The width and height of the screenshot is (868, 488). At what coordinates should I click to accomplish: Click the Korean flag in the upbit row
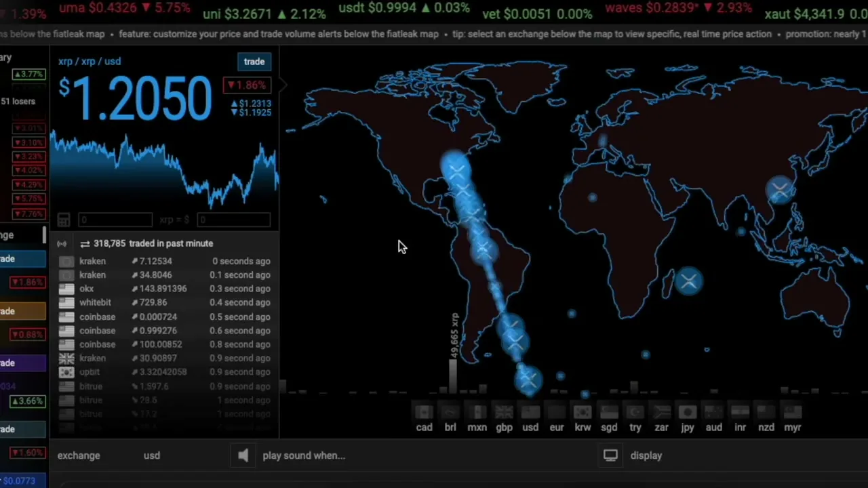click(66, 372)
